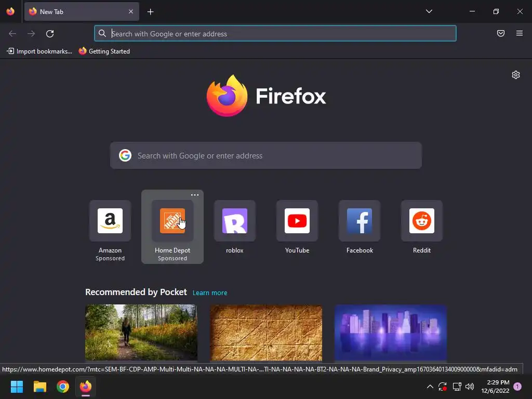This screenshot has height=399, width=532.
Task: Open roblox shortcut tile
Action: click(x=235, y=227)
